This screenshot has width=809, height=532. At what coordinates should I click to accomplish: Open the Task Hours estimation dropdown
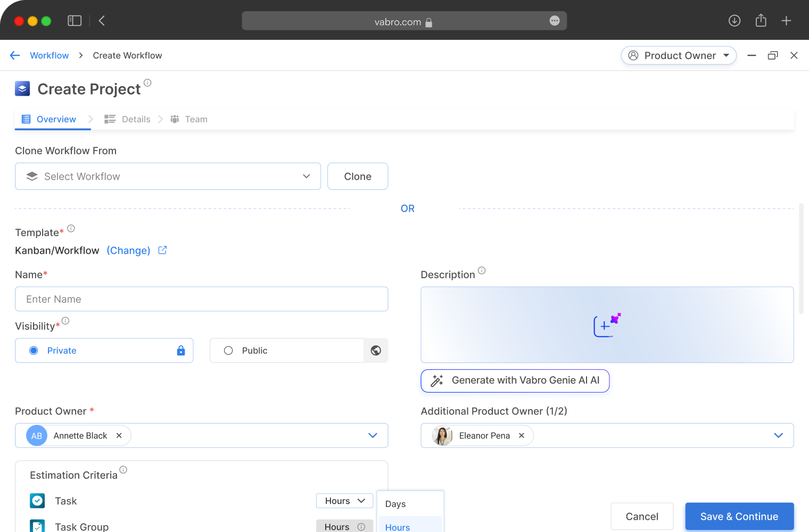coord(344,501)
